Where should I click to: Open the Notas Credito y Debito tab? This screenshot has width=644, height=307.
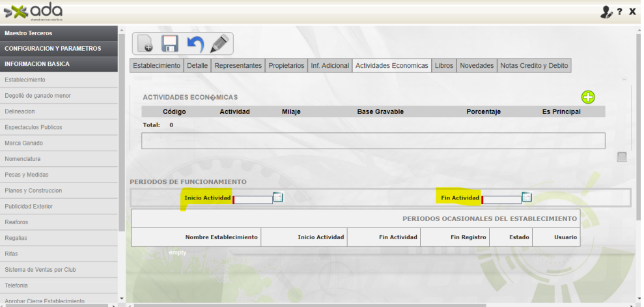click(x=534, y=66)
